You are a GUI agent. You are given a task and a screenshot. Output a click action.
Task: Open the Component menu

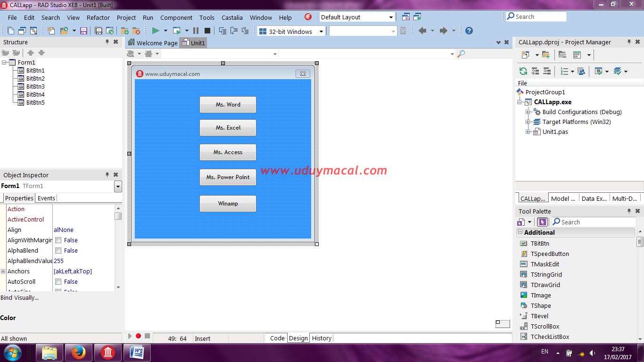pyautogui.click(x=176, y=17)
